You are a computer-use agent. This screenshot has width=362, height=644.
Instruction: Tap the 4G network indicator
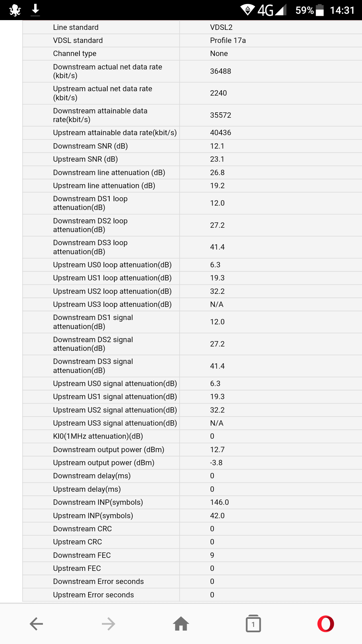coord(265,10)
